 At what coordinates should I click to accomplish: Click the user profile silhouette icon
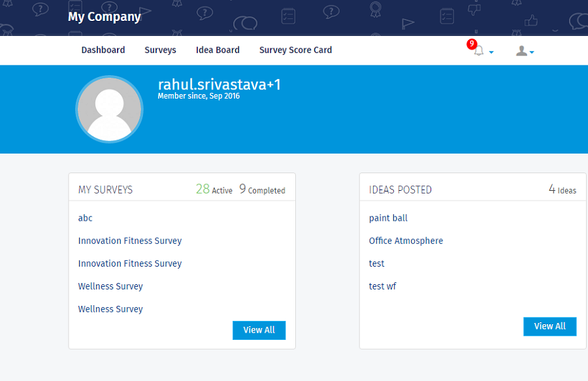pos(521,50)
